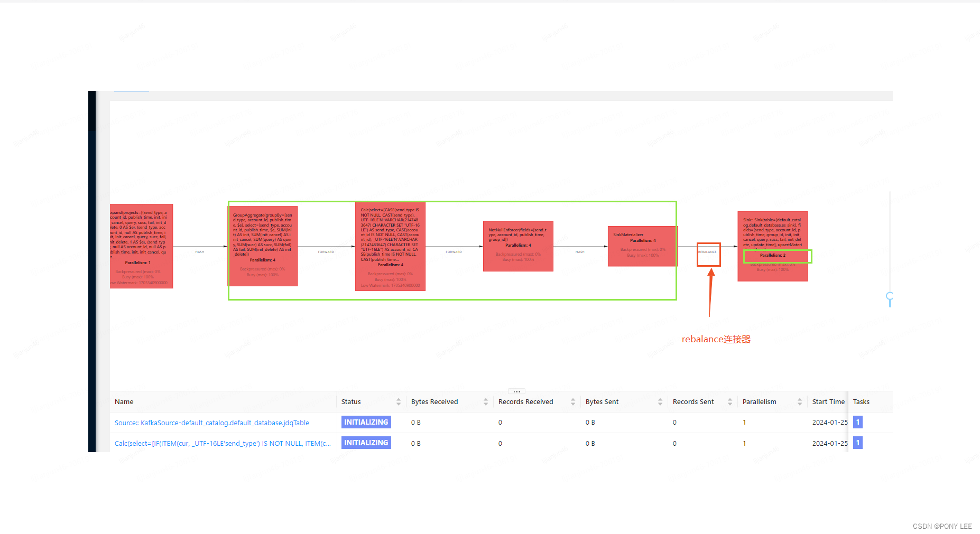Image resolution: width=980 pixels, height=534 pixels.
Task: Click 'Parallelism: 4' in SinkMaterializer node
Action: click(643, 240)
